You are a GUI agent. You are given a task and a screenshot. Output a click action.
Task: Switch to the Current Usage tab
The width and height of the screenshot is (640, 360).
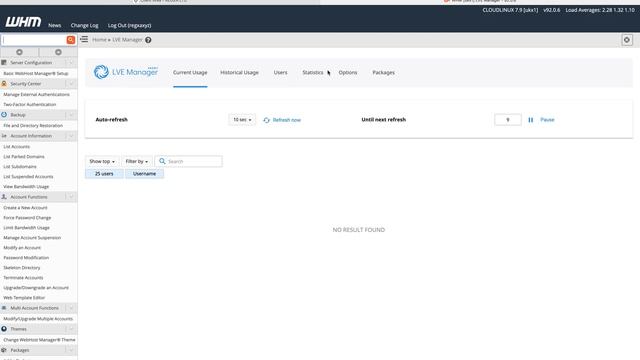(x=190, y=72)
